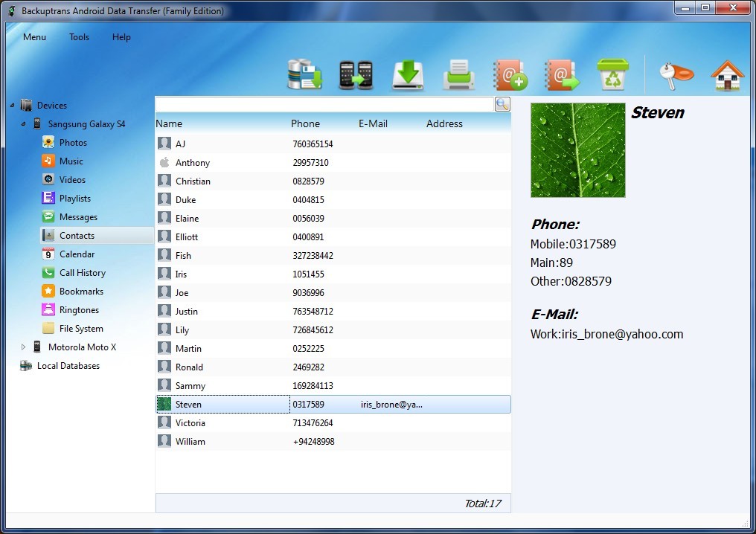
Task: Select the William contact row
Action: [333, 442]
